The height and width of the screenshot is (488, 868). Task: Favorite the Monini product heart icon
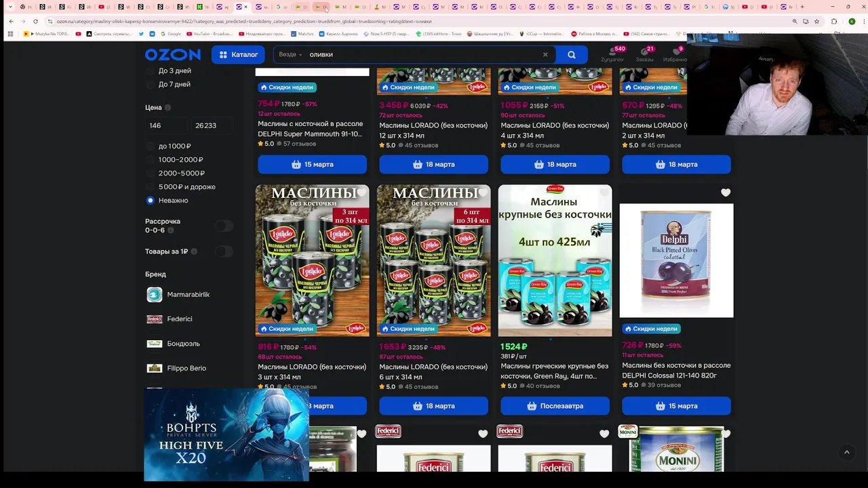[x=726, y=434]
